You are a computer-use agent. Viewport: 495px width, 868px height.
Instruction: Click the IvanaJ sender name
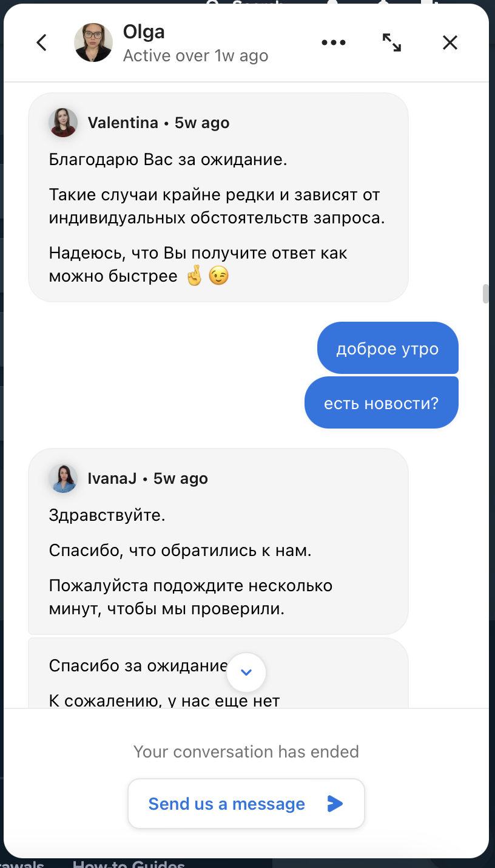point(112,478)
